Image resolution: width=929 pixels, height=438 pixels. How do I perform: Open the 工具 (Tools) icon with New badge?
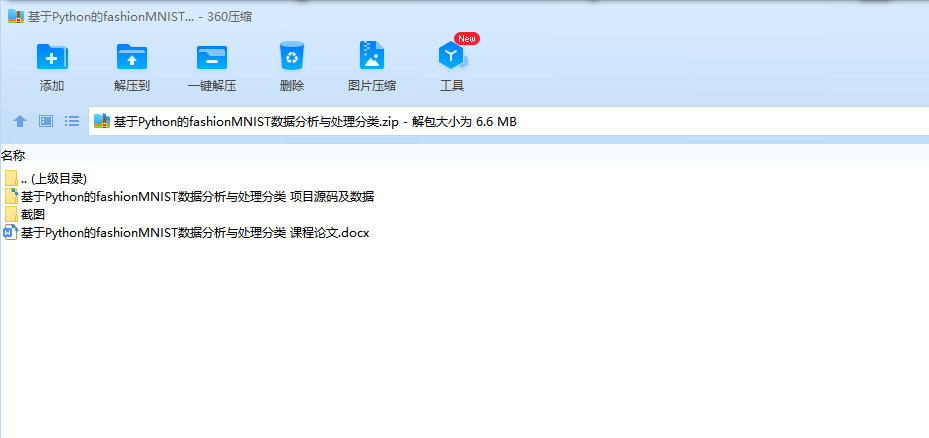[453, 56]
